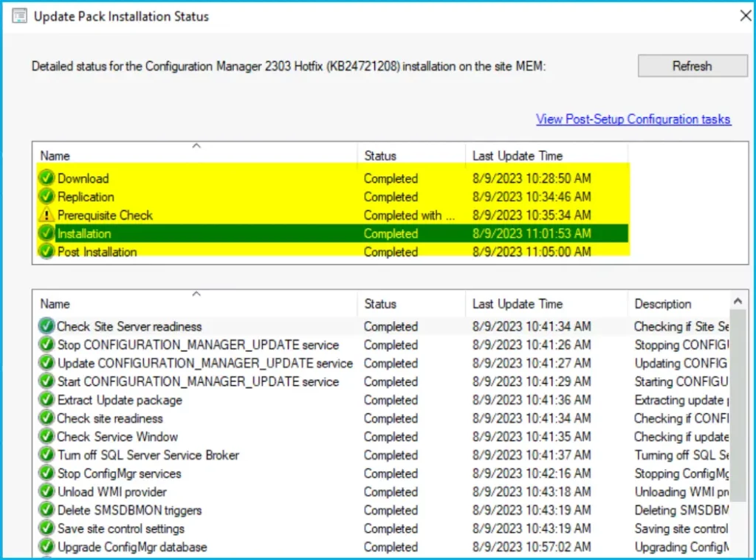Click check icon beside Check Service Window
Image resolution: width=756 pixels, height=560 pixels.
47,436
